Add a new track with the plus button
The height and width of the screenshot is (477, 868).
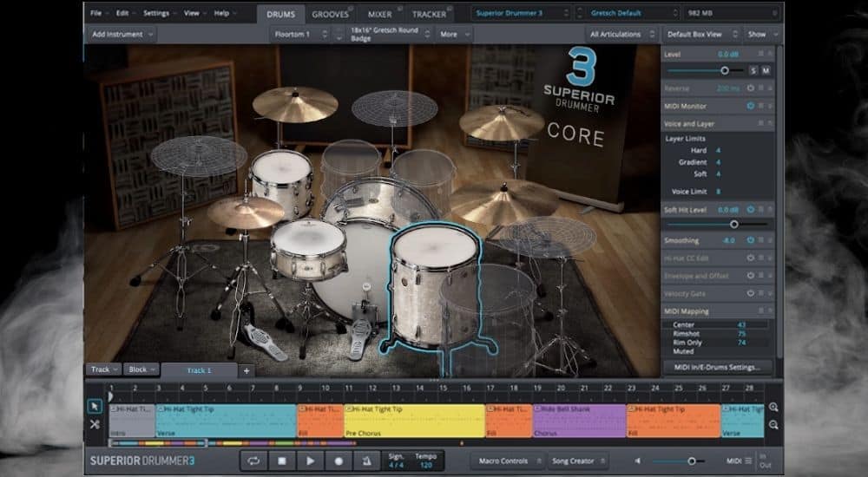pos(247,370)
